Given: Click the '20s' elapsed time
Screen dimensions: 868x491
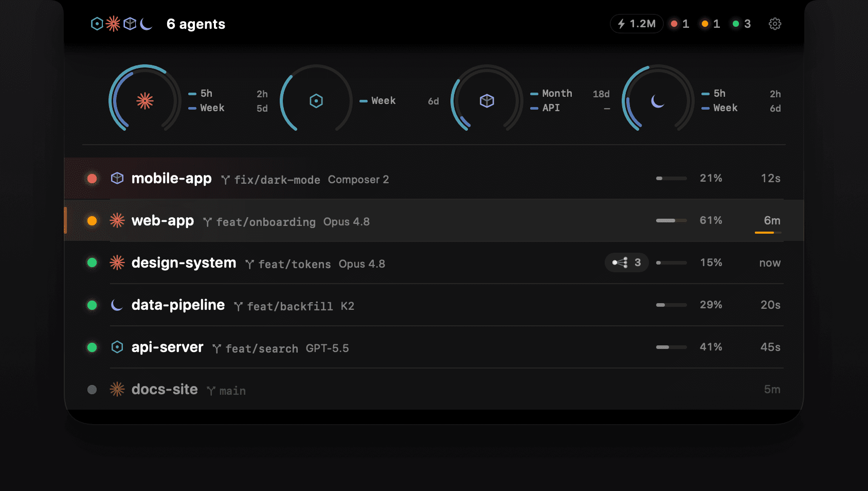Looking at the screenshot, I should (x=770, y=305).
